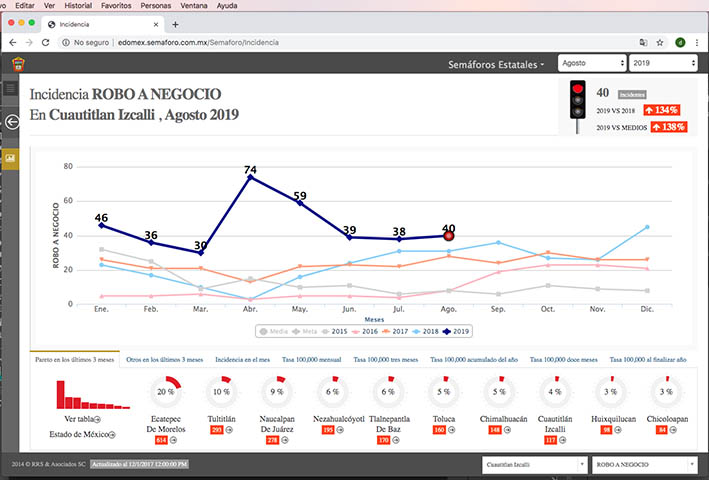Click the Estado de México shield logo

17,64
